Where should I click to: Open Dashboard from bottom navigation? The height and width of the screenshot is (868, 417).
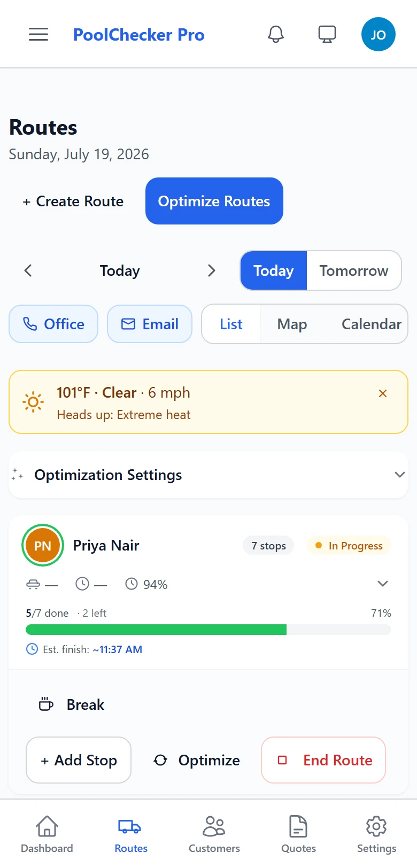pyautogui.click(x=47, y=834)
